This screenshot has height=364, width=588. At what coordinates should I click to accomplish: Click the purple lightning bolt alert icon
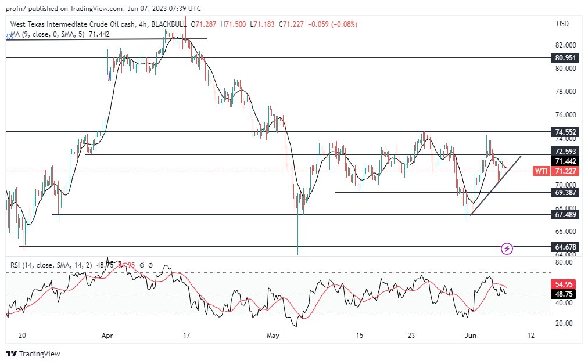pos(507,248)
